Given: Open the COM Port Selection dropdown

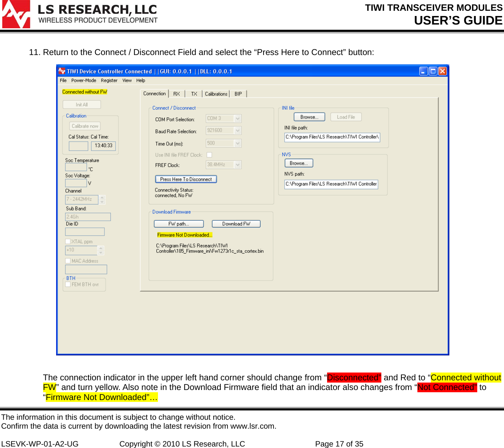Looking at the screenshot, I should [238, 119].
